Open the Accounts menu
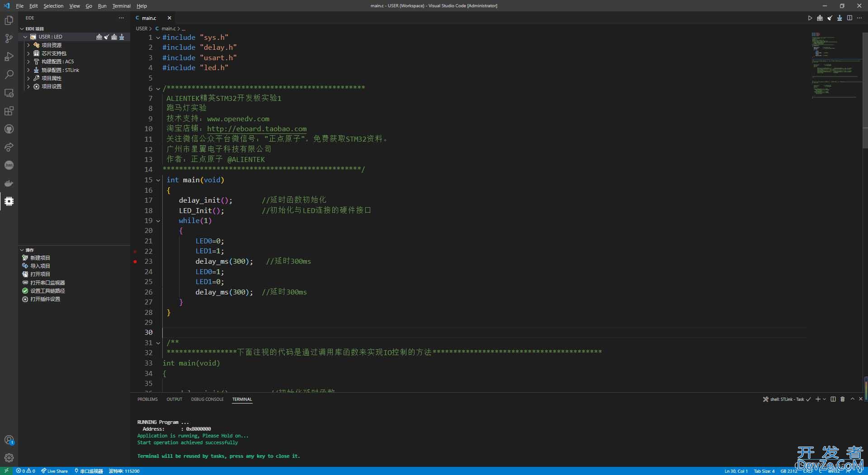 pyautogui.click(x=9, y=440)
